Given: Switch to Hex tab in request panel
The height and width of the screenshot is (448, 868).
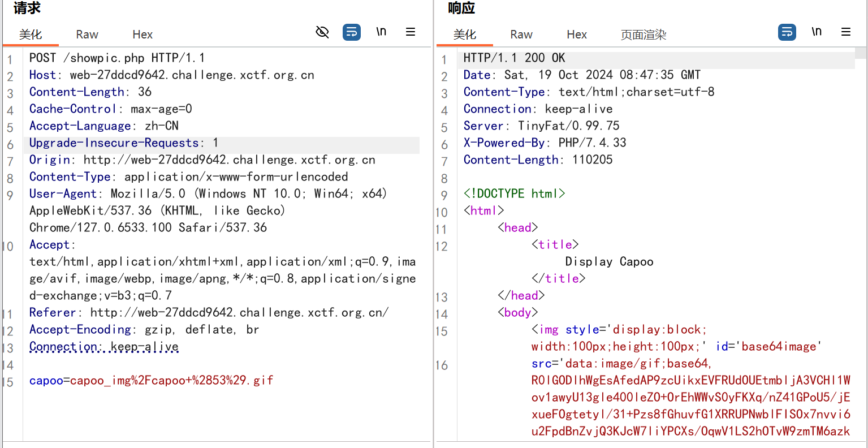Looking at the screenshot, I should pyautogui.click(x=142, y=35).
